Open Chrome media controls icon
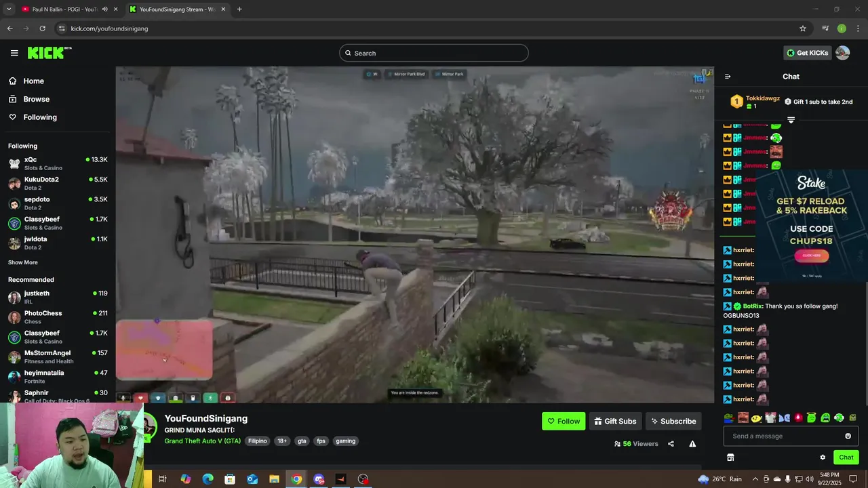 pos(825,28)
